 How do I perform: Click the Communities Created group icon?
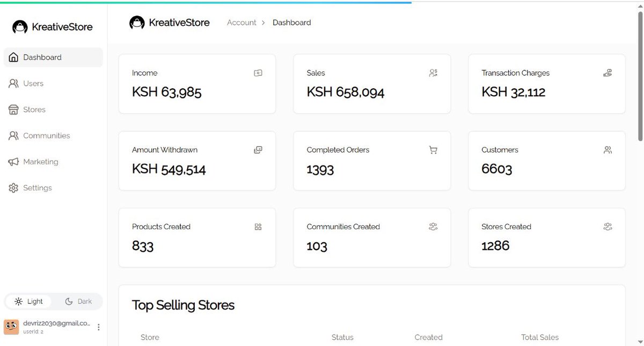click(433, 227)
